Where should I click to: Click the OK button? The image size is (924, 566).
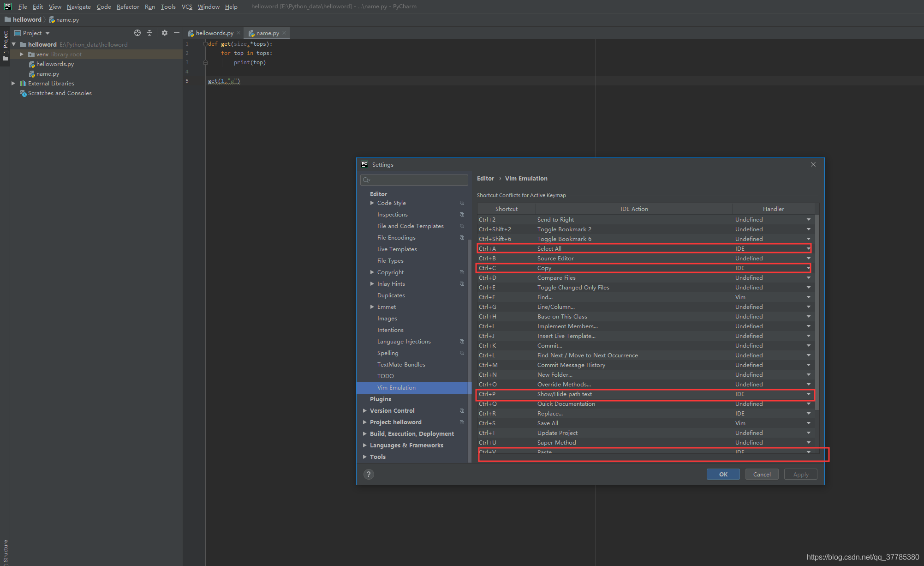[723, 474]
